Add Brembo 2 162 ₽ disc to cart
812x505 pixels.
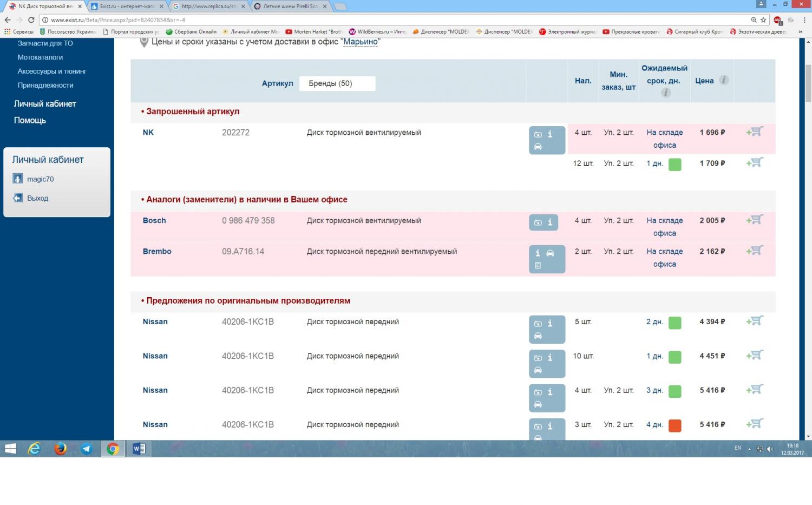point(755,251)
